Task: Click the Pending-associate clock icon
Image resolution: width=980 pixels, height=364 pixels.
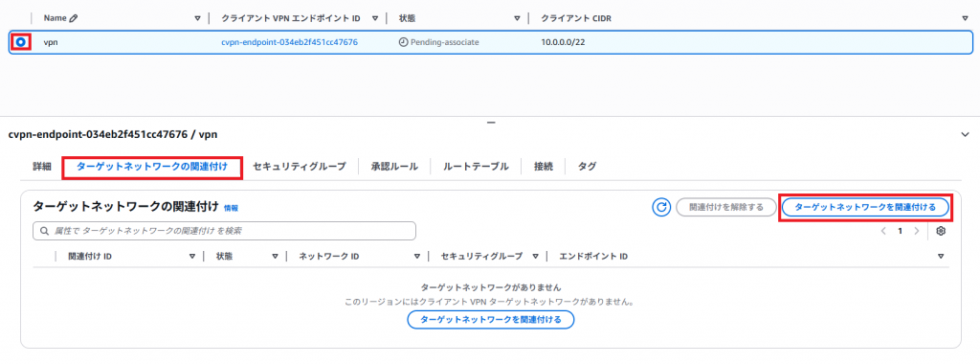Action: 403,42
